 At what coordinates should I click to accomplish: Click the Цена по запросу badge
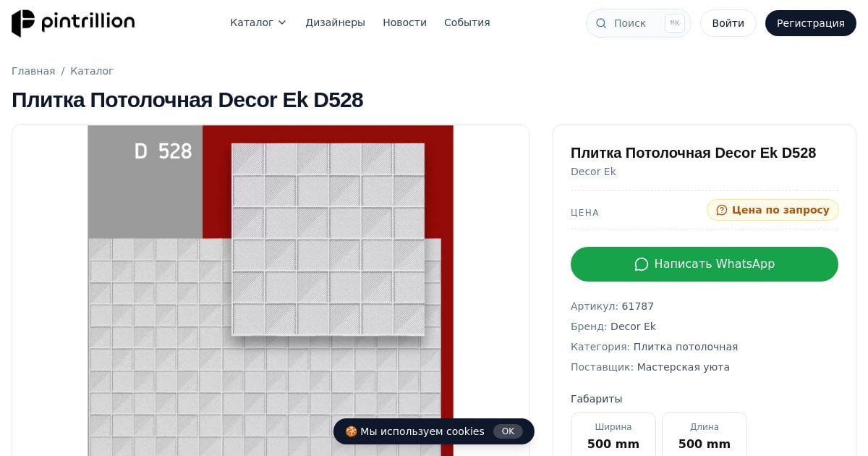(x=773, y=210)
